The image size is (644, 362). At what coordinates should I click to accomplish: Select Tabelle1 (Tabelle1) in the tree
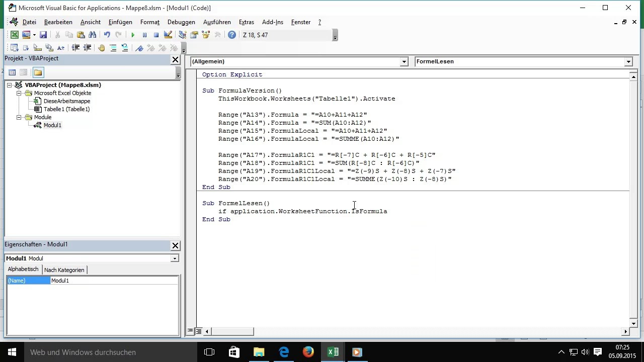(x=66, y=109)
